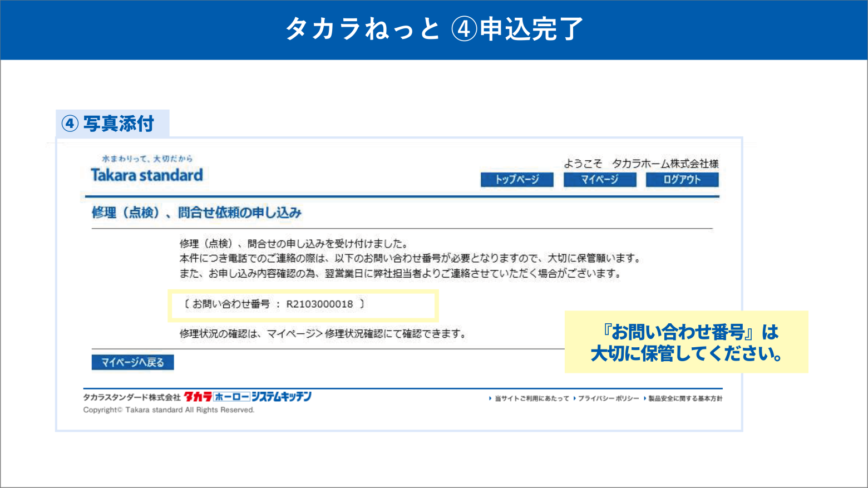
Task: Select inquiry number R2103000018 text
Action: point(319,304)
